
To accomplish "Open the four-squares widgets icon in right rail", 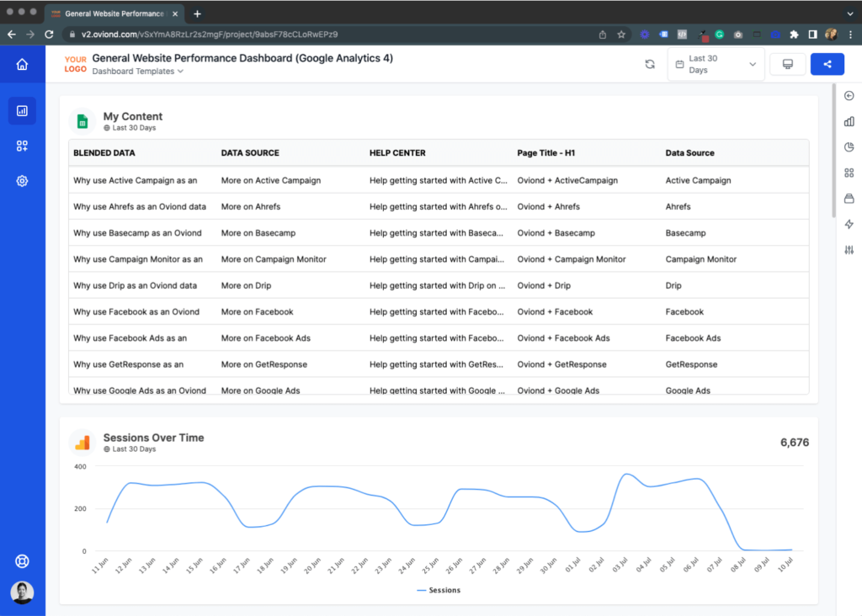I will coord(849,173).
